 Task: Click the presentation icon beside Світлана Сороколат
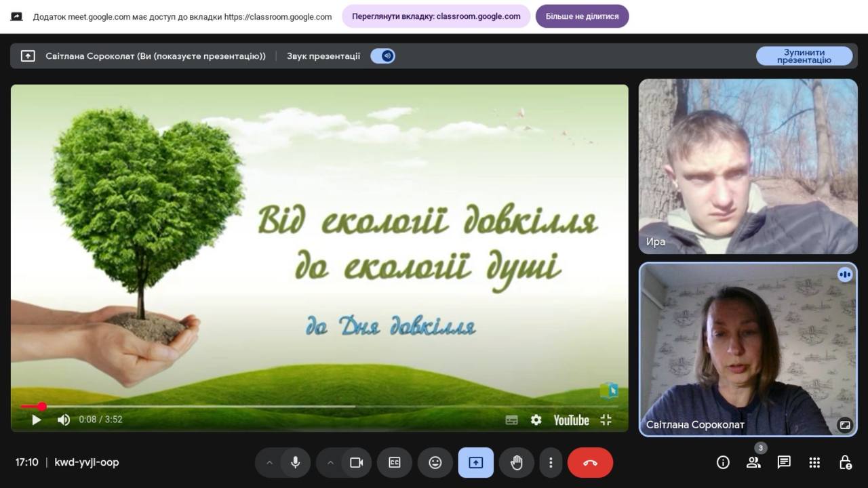click(28, 56)
